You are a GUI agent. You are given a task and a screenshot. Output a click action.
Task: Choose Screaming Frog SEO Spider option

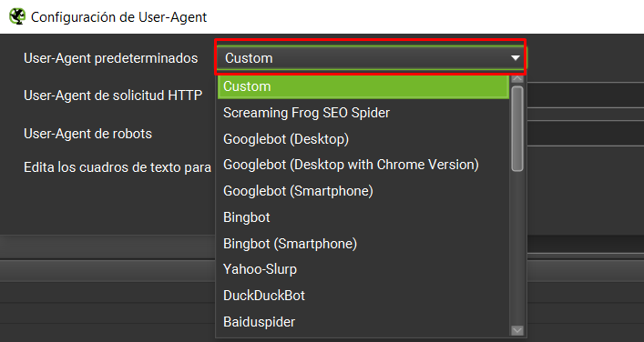tap(363, 113)
